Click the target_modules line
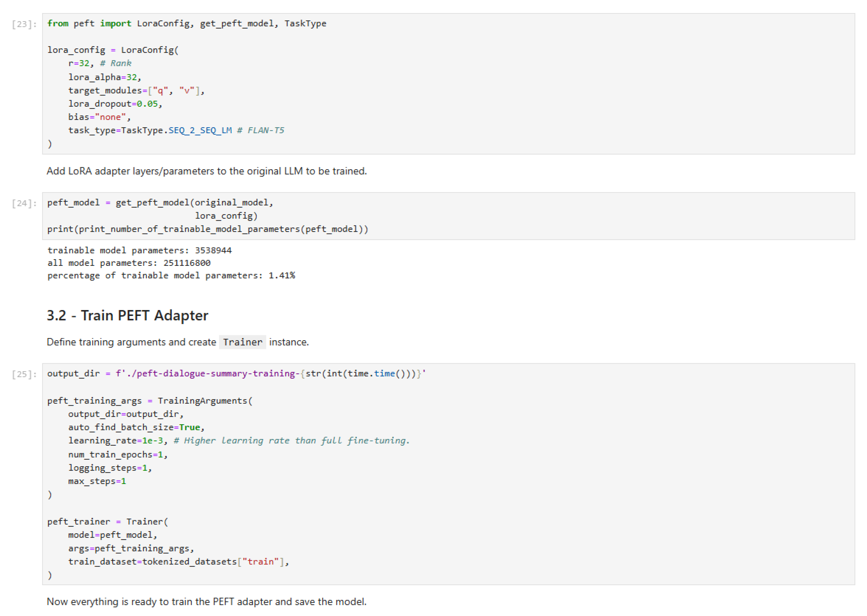This screenshot has width=867, height=616. tap(136, 90)
